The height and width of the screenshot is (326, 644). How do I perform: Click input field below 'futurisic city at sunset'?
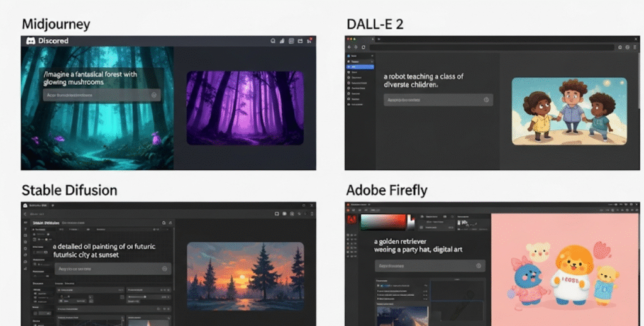coord(113,269)
